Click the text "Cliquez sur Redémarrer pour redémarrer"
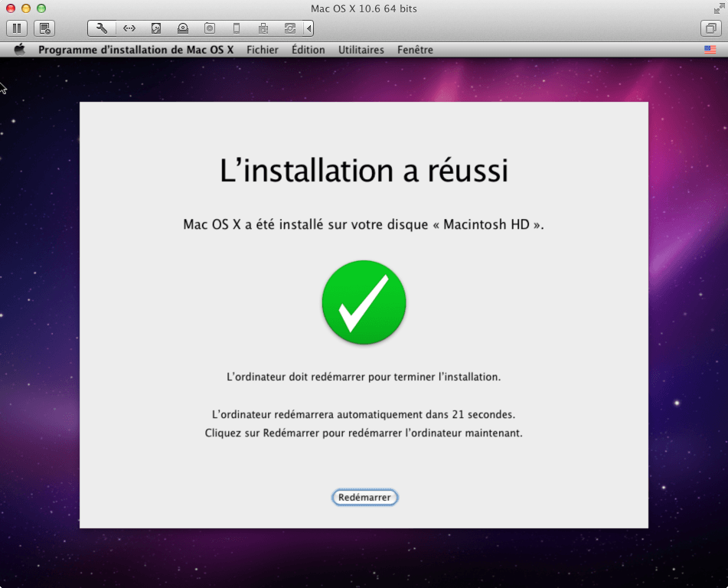Screen dimensions: 728x588 (x=304, y=433)
